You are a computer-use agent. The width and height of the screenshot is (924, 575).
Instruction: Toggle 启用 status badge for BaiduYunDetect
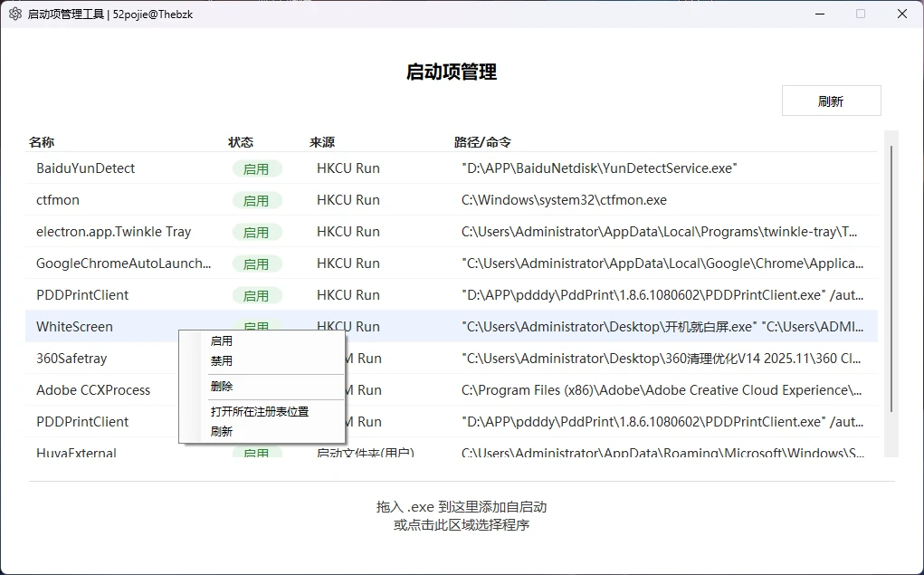(x=258, y=168)
